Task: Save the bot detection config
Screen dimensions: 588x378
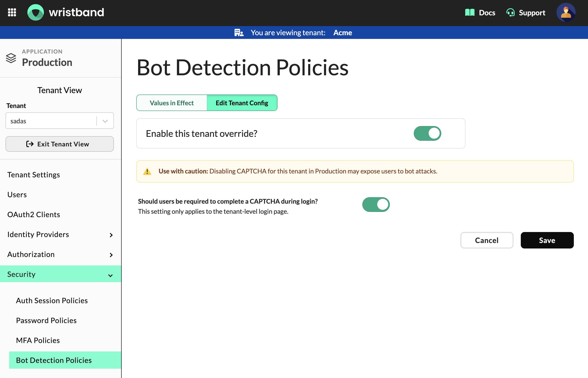Action: coord(547,240)
